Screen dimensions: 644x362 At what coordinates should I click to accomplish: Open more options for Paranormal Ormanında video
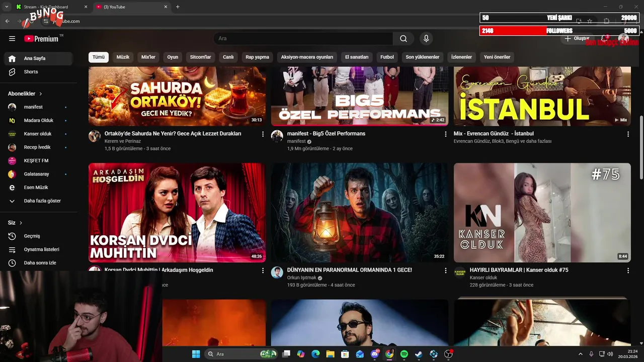[x=445, y=270]
